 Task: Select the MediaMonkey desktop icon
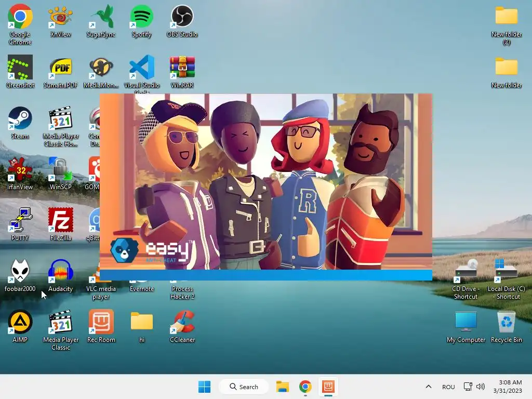[101, 72]
